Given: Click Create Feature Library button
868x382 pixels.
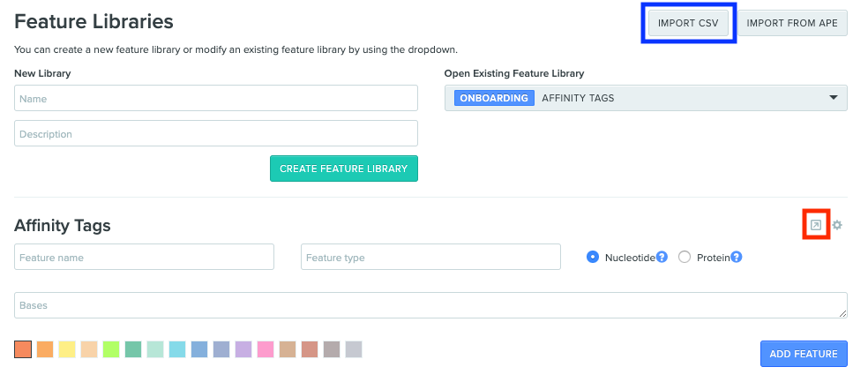Looking at the screenshot, I should [344, 169].
